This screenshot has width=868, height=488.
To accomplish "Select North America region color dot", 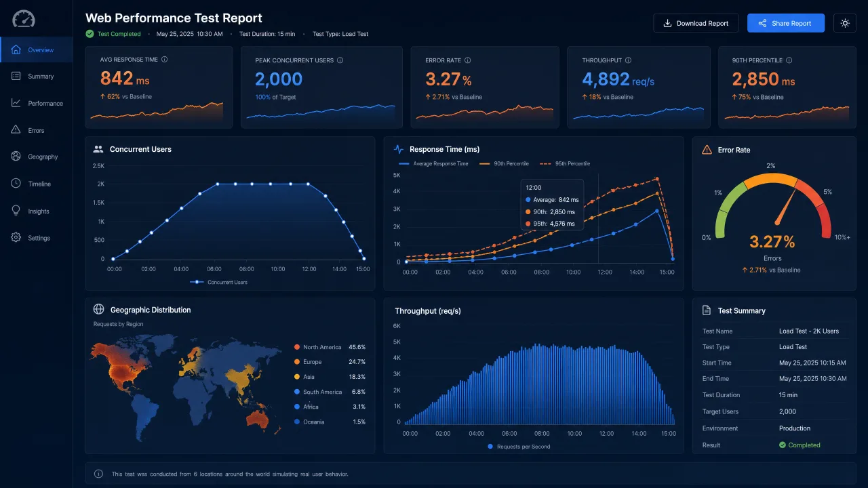I will coord(297,347).
